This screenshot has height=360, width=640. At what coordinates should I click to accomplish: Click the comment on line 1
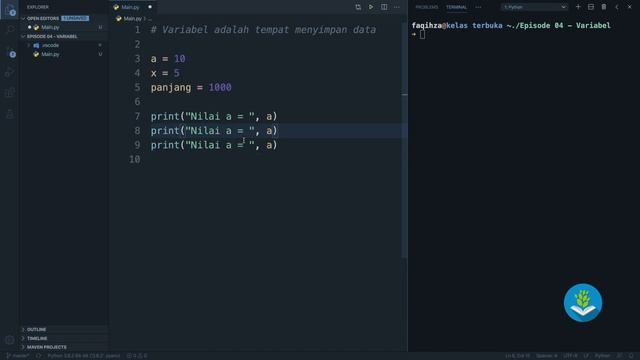point(263,30)
